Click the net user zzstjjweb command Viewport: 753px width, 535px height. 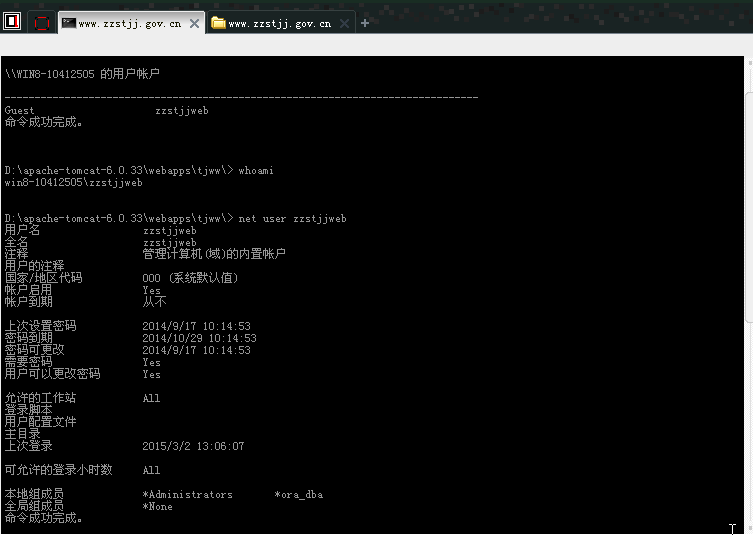coord(292,219)
